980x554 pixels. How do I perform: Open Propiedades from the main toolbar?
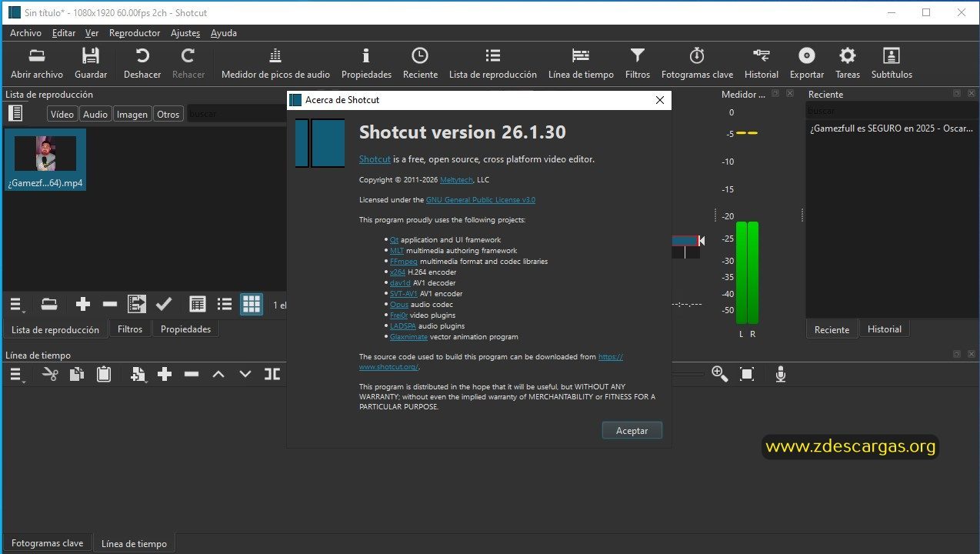366,63
